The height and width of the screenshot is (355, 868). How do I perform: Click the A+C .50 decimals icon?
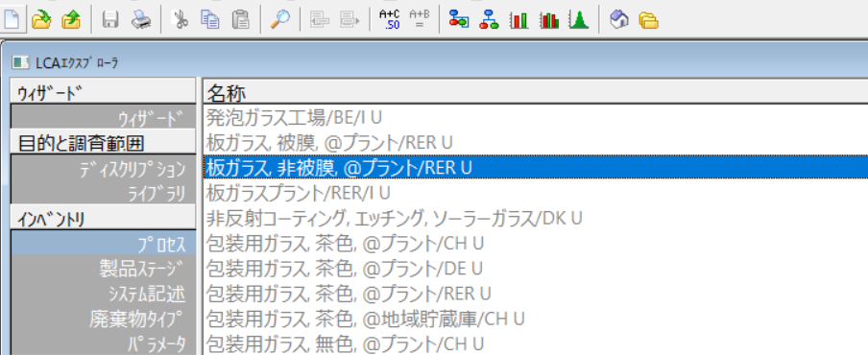[390, 20]
